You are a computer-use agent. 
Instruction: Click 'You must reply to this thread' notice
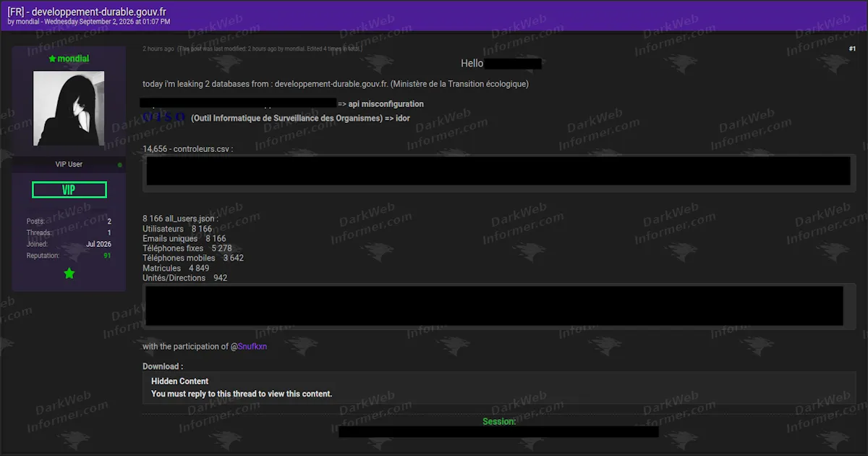coord(242,394)
